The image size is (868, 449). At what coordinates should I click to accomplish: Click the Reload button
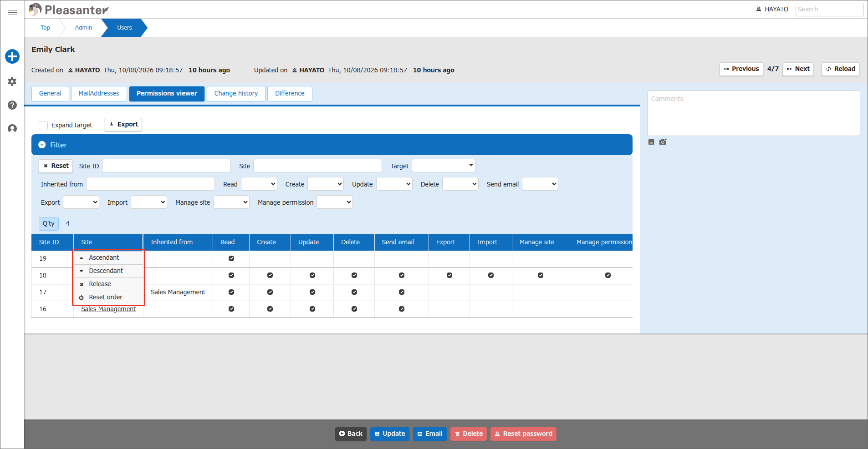tap(841, 69)
